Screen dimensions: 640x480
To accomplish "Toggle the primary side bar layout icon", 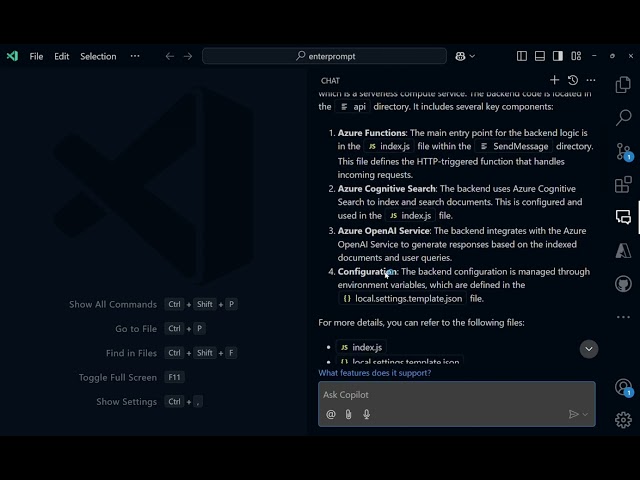I will pos(522,56).
